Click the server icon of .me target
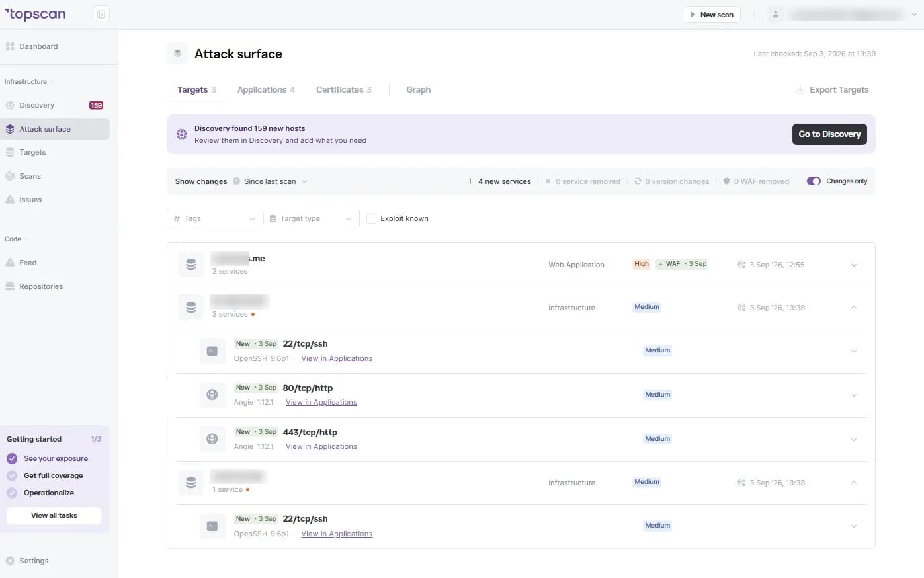Viewport: 924px width, 578px height. point(190,265)
